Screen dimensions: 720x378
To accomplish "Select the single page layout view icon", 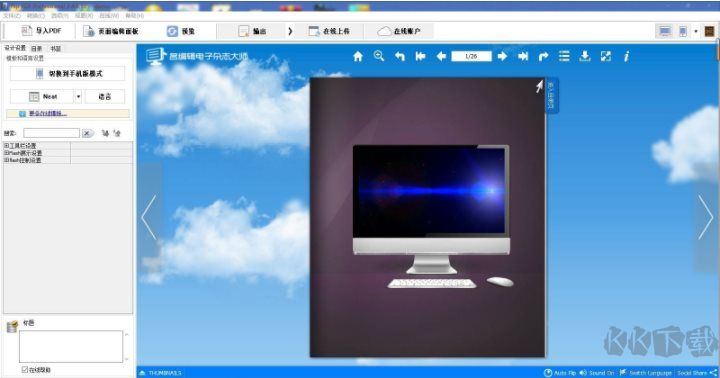I will [x=683, y=31].
